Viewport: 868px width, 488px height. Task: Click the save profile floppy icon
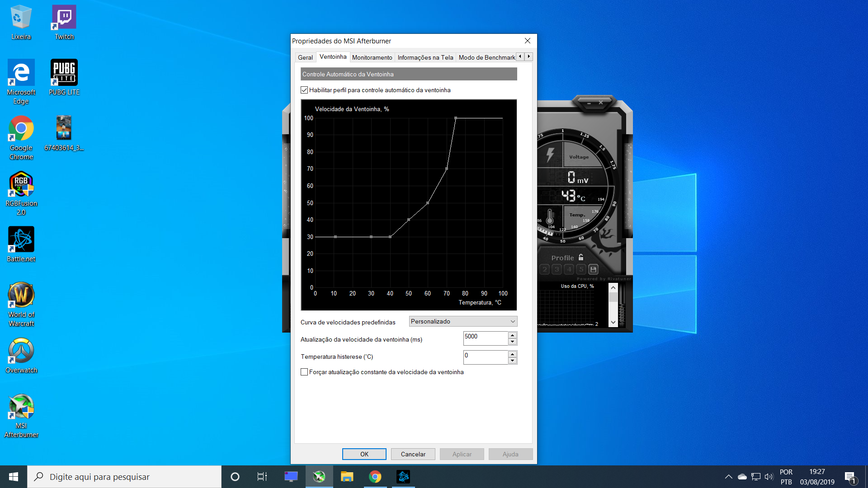(x=594, y=269)
